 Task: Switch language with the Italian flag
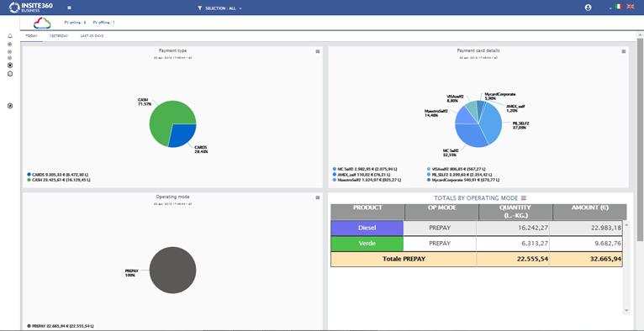[x=619, y=7]
